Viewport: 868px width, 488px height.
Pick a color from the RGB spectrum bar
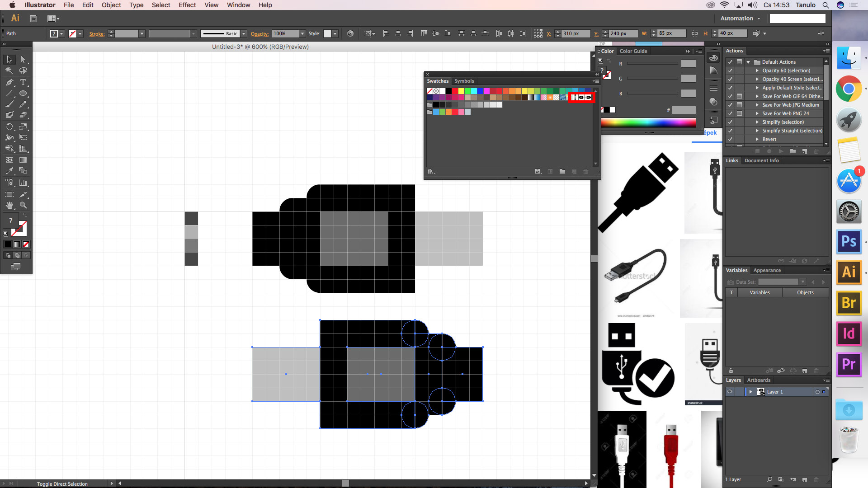pyautogui.click(x=648, y=122)
